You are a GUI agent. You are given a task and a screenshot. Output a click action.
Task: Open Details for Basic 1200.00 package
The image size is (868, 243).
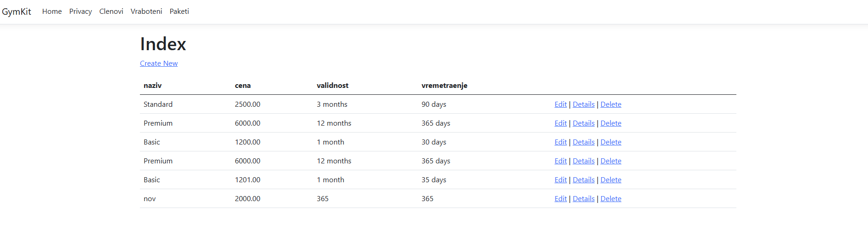(584, 142)
